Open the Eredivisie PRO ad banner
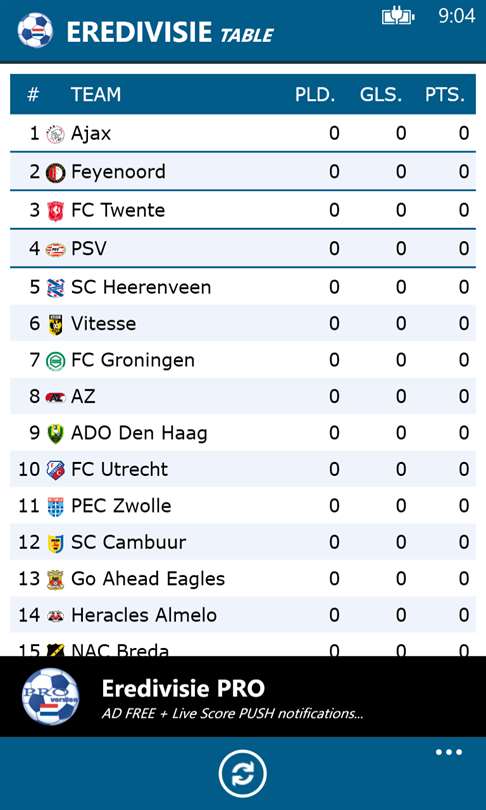The height and width of the screenshot is (810, 486). click(243, 696)
